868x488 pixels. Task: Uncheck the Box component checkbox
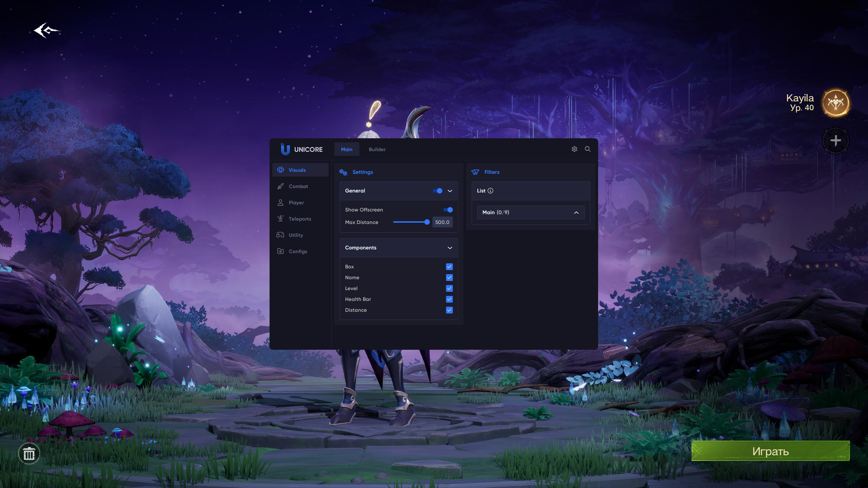(449, 267)
